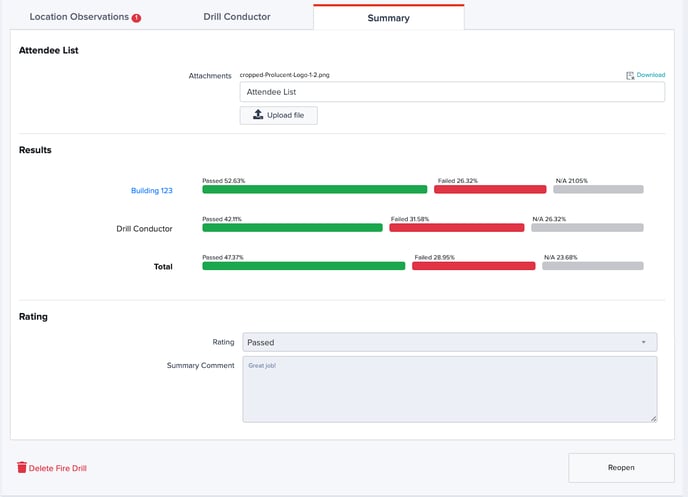Click the 'N/A 26.32%' label
This screenshot has height=497, width=688.
click(x=549, y=219)
